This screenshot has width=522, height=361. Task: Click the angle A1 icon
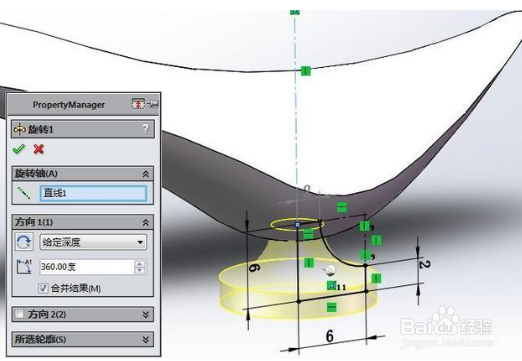coord(24,267)
